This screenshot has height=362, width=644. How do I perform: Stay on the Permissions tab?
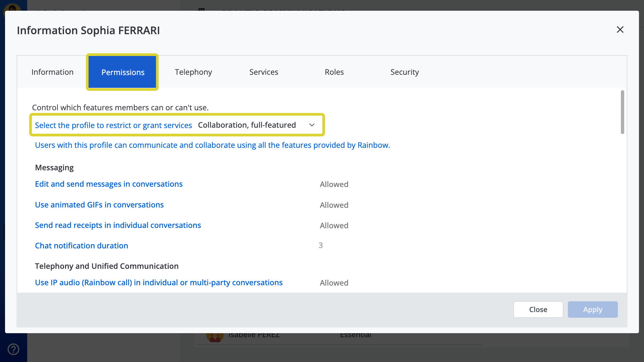[122, 72]
